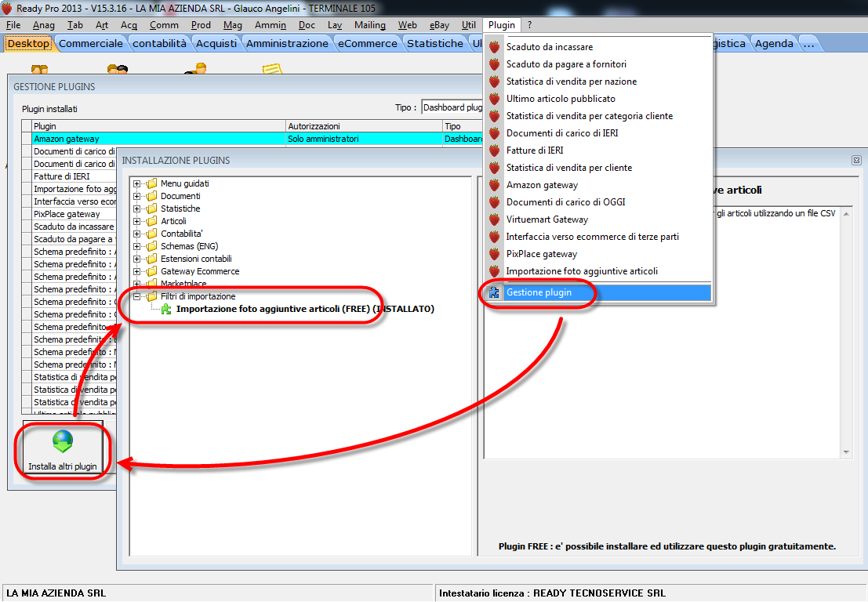Click green plugin icon of Importazione foto aggiuntive (INSTALLATO)

coord(166,310)
